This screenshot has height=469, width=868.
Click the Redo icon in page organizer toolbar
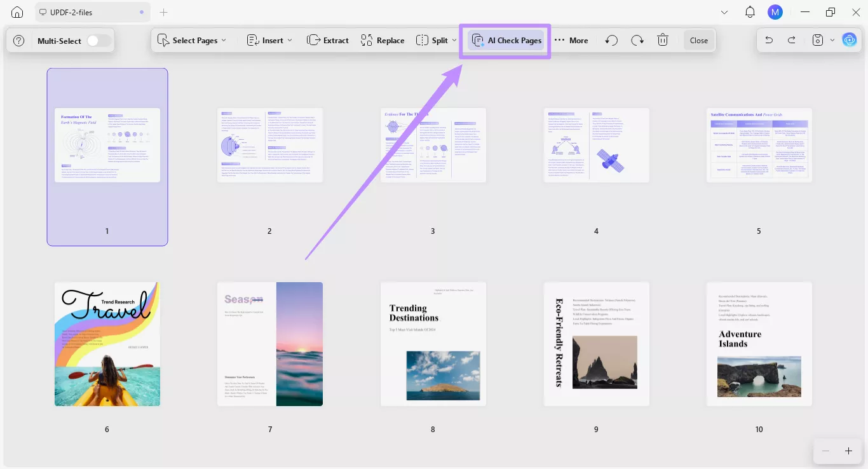click(x=637, y=40)
